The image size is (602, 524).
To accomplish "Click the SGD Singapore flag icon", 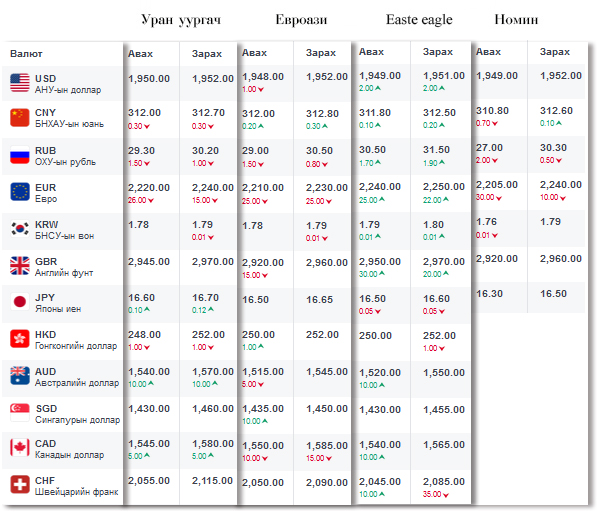I will coord(20,412).
